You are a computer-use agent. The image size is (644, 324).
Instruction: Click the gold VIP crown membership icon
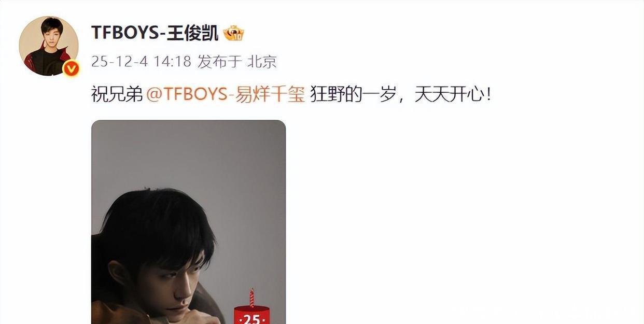pos(234,33)
